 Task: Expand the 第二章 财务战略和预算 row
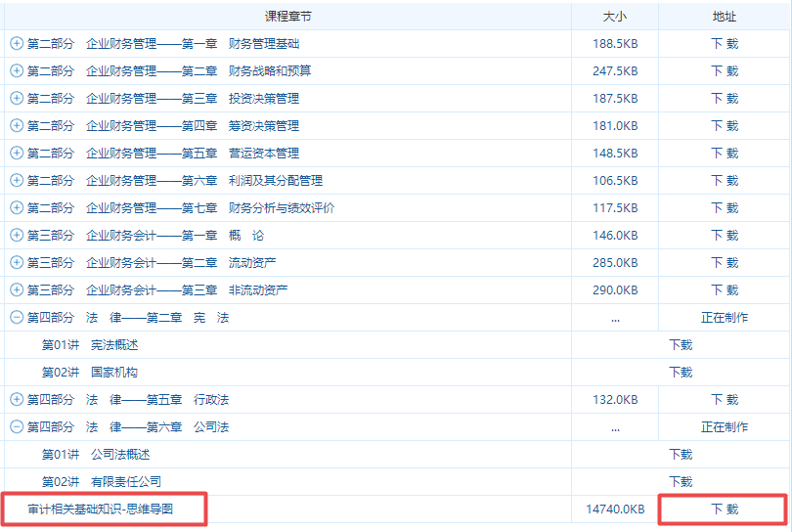[17, 70]
